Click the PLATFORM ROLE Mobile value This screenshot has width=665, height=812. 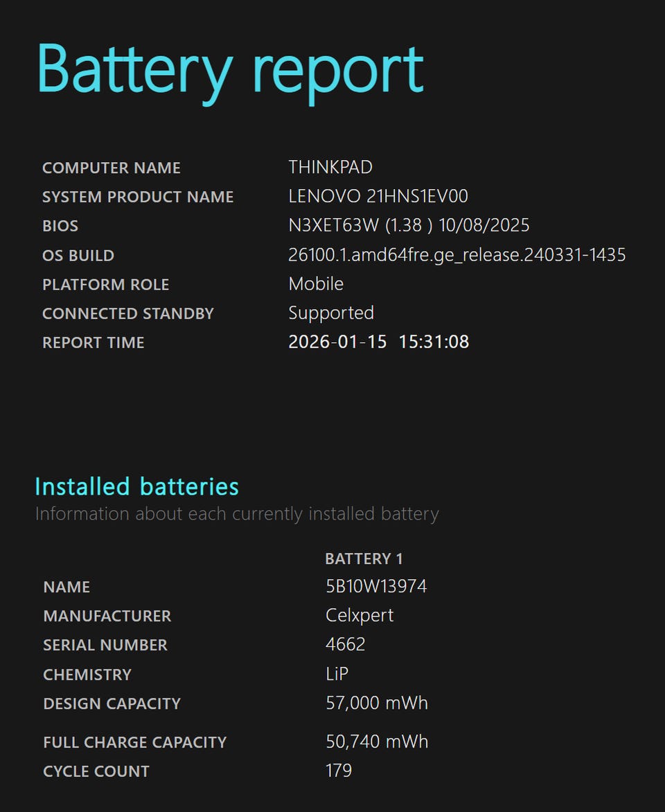[x=316, y=284]
